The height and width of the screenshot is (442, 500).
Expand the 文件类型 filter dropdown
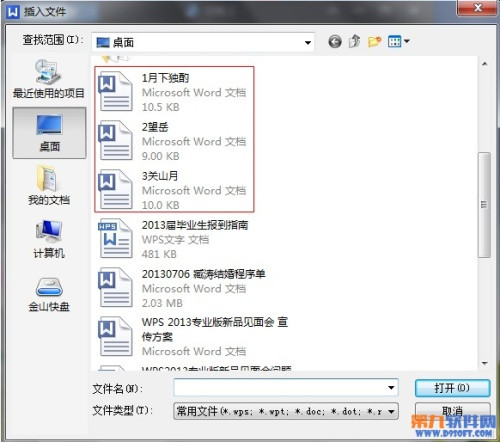391,412
